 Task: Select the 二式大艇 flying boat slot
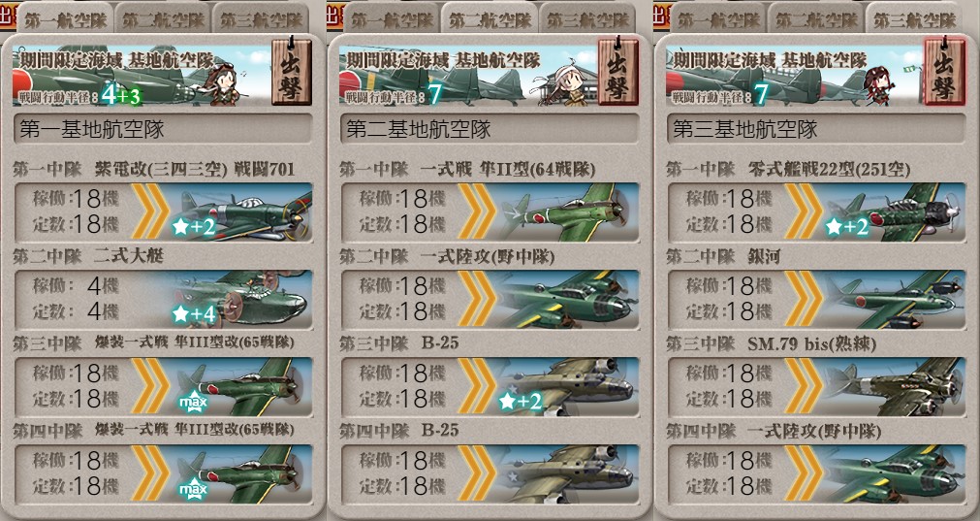[x=163, y=300]
